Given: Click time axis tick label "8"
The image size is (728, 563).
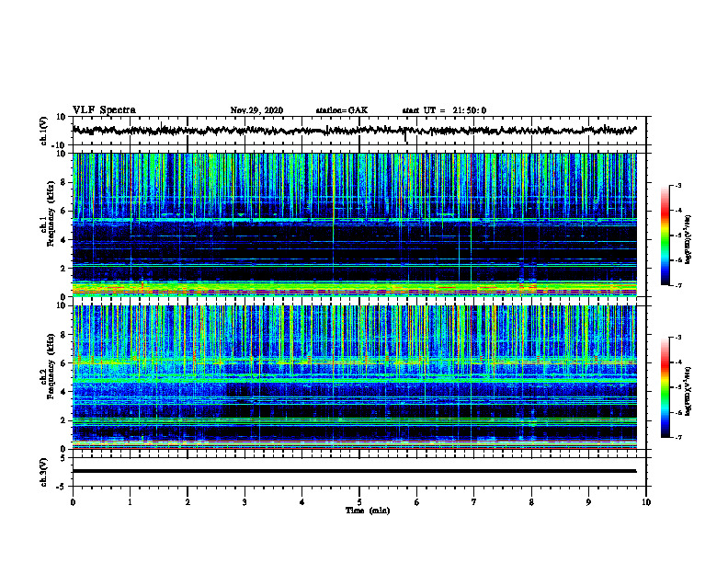Looking at the screenshot, I should coord(531,502).
